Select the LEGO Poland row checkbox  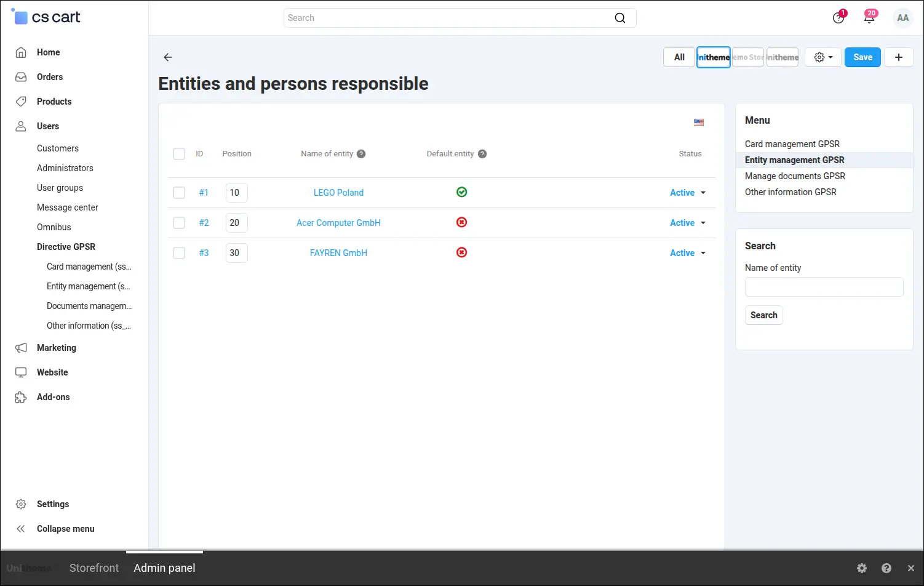[x=179, y=193]
